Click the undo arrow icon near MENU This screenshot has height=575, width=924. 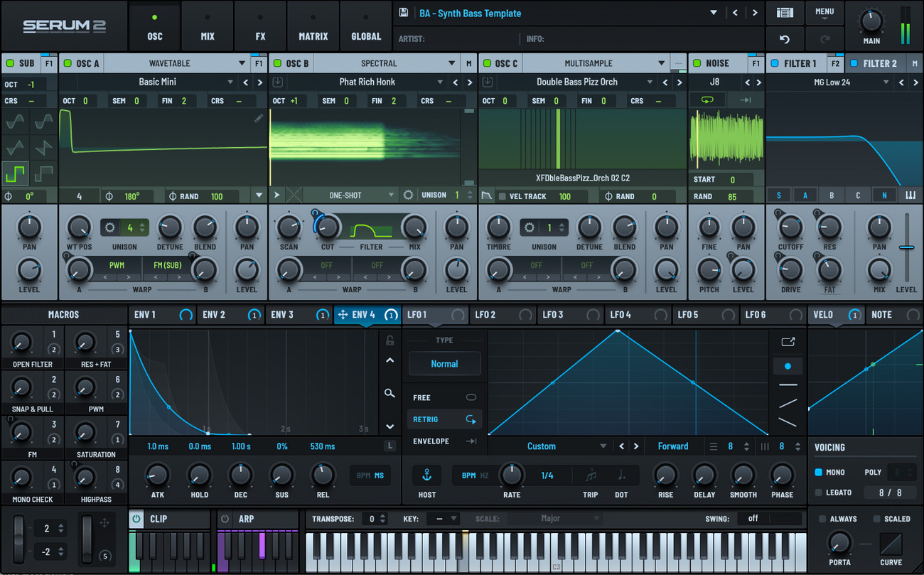pyautogui.click(x=784, y=39)
